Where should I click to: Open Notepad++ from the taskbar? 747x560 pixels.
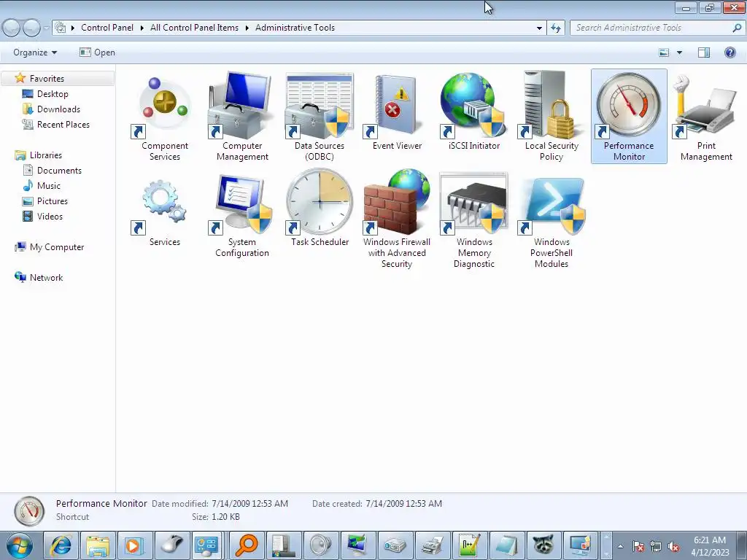tap(469, 545)
